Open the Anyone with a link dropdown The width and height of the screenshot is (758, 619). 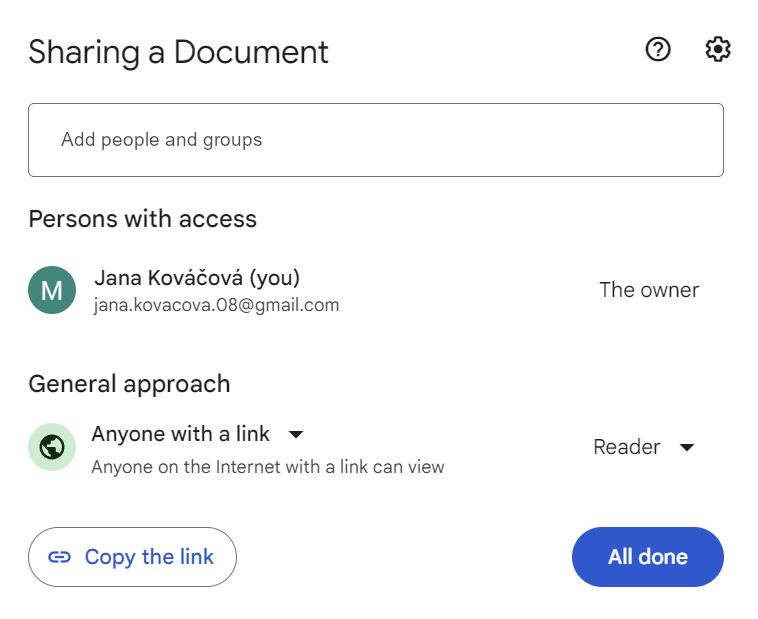point(198,434)
